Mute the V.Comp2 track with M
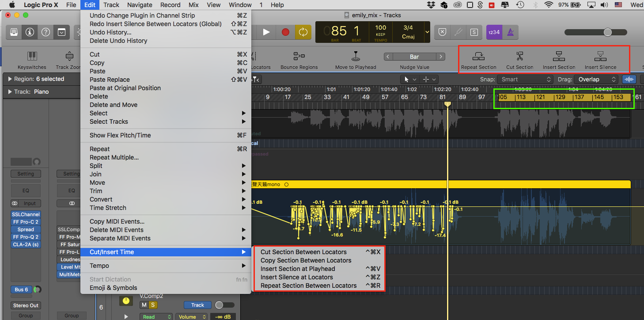 (144, 305)
